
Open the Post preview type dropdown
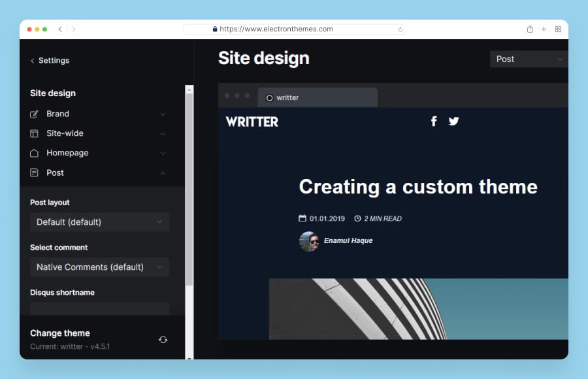coord(529,59)
